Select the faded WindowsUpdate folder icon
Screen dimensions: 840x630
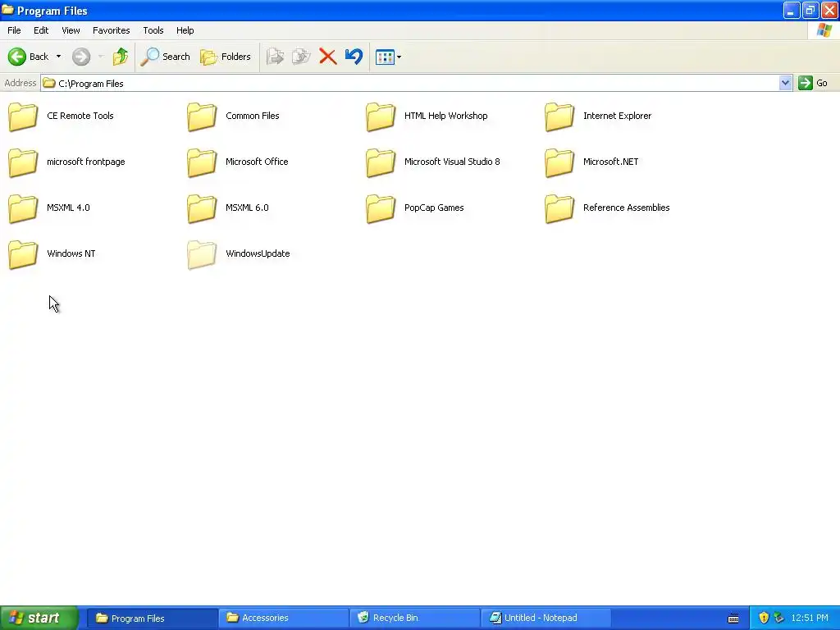[202, 254]
